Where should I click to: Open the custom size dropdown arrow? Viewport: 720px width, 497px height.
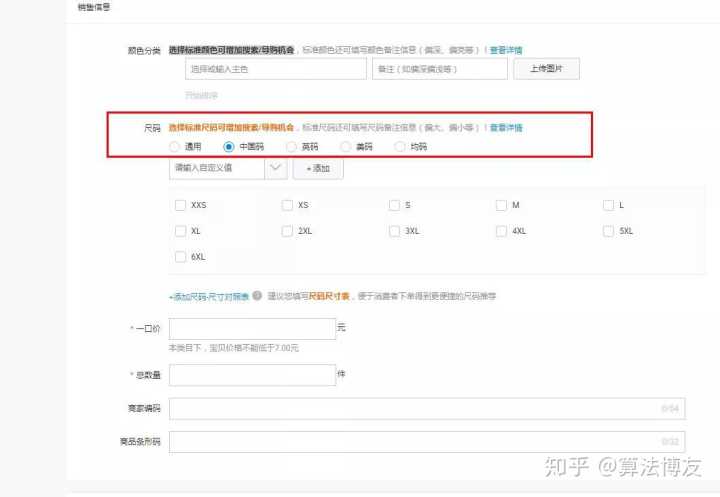click(276, 168)
